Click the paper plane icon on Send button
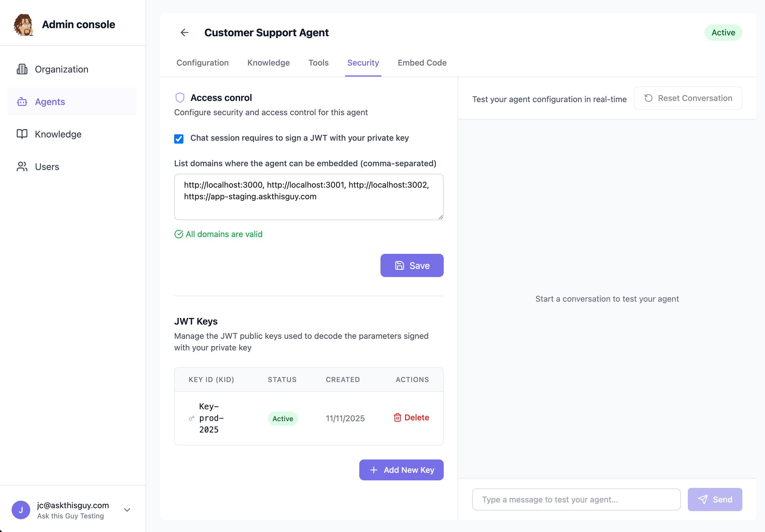This screenshot has height=532, width=765. tap(703, 499)
